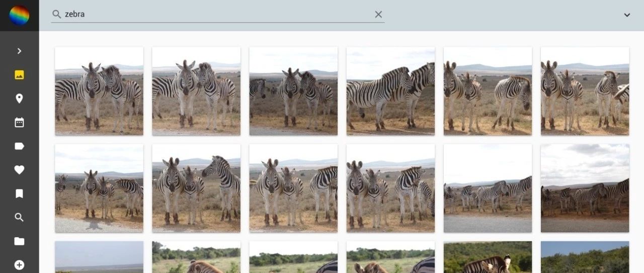Open third thumbnail in the first row
644x273 pixels.
(293, 91)
